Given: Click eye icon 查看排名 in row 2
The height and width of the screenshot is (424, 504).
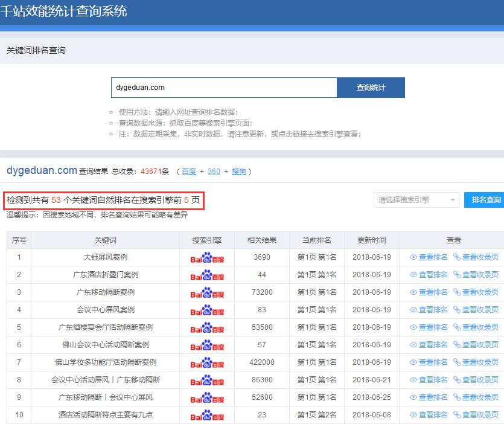Looking at the screenshot, I should coord(414,275).
